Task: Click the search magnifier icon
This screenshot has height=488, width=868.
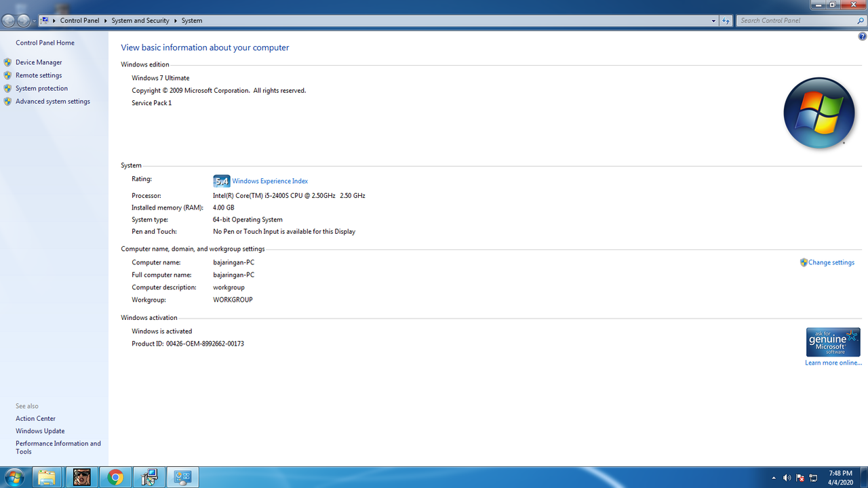Action: [x=861, y=20]
